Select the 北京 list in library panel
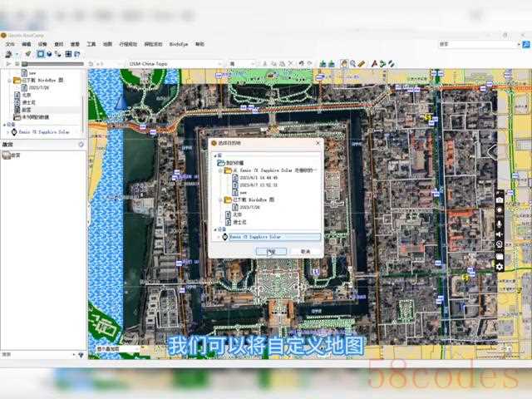 coord(22,95)
